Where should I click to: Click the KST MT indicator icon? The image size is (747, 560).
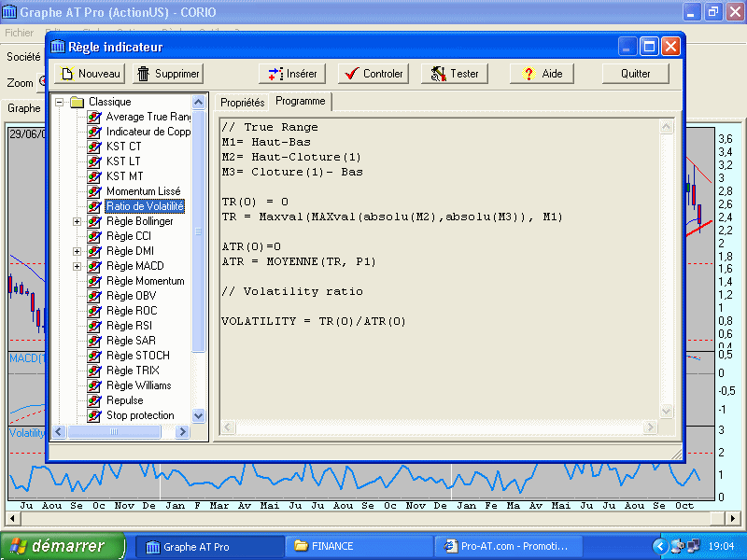point(94,176)
